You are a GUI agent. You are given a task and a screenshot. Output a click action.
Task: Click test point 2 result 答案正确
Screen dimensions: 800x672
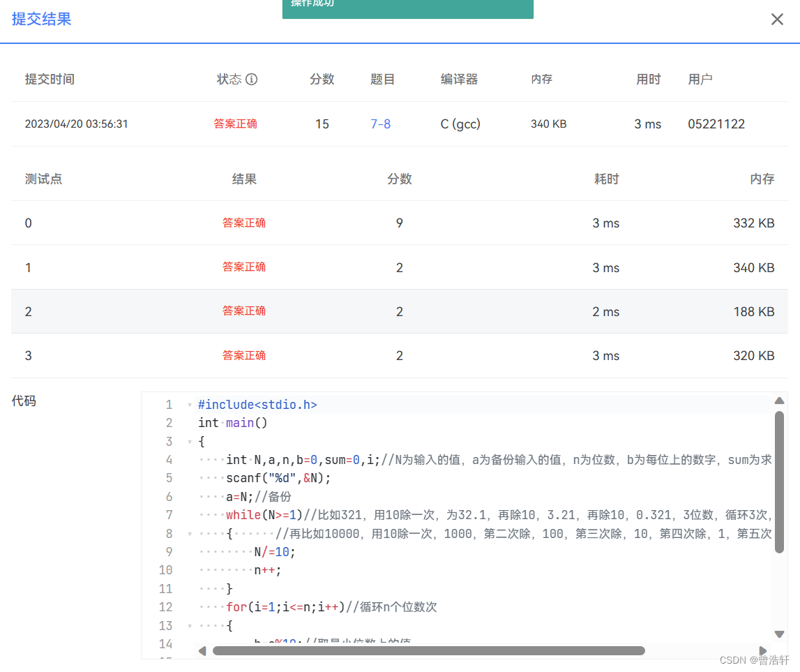[x=244, y=311]
